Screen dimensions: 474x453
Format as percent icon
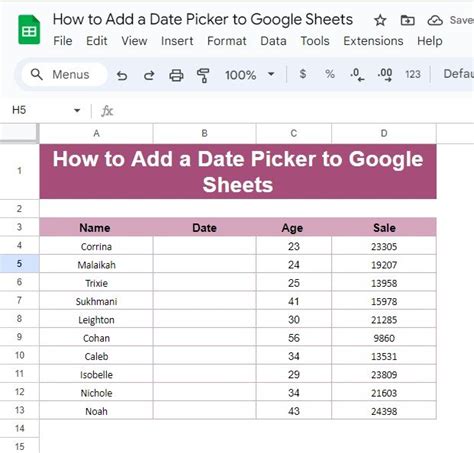(x=330, y=74)
